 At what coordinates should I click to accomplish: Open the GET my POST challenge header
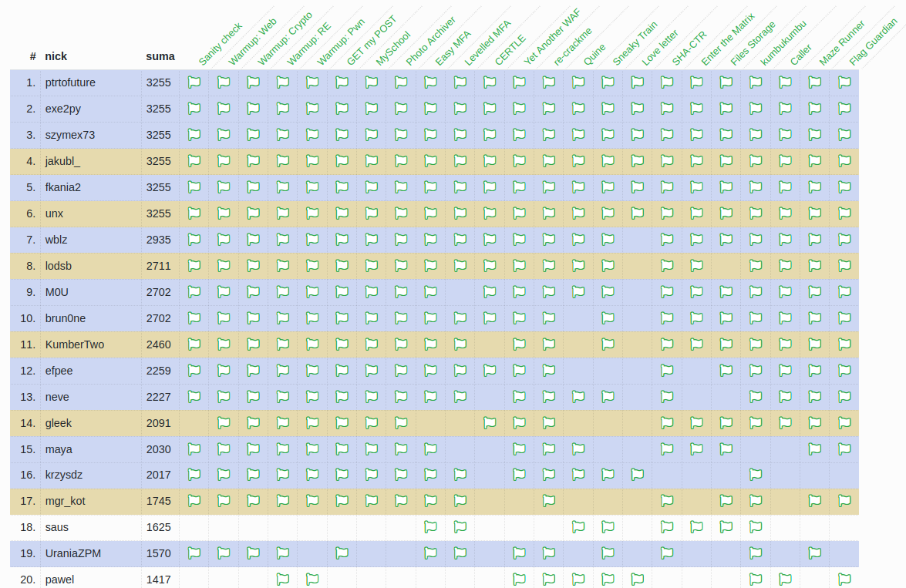(x=372, y=40)
